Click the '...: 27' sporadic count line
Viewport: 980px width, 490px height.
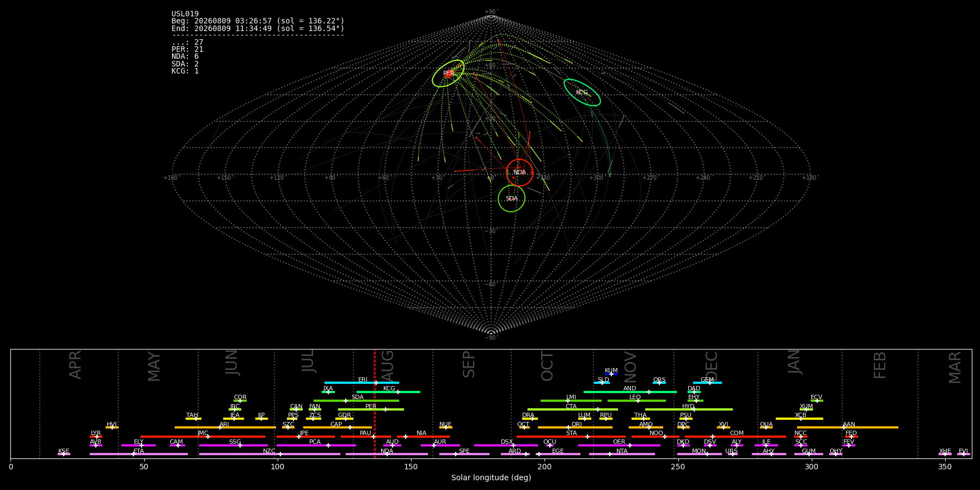tap(187, 42)
